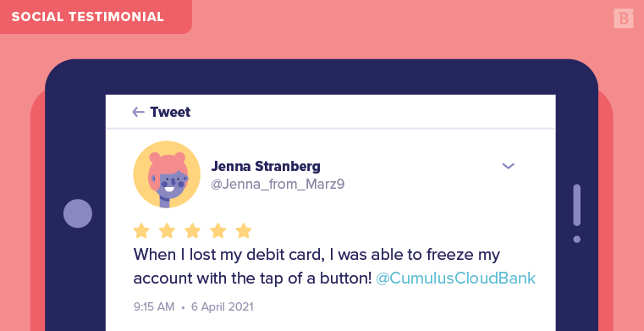This screenshot has height=331, width=644.
Task: Click Jenna Stranberg's profile avatar
Action: [x=167, y=174]
